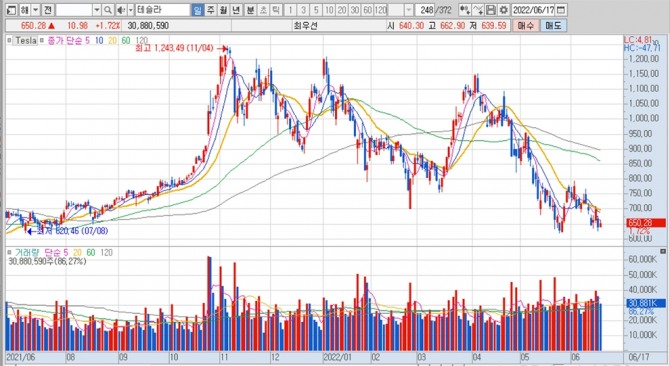
Task: Click the add candle marker icon
Action: click(465, 10)
